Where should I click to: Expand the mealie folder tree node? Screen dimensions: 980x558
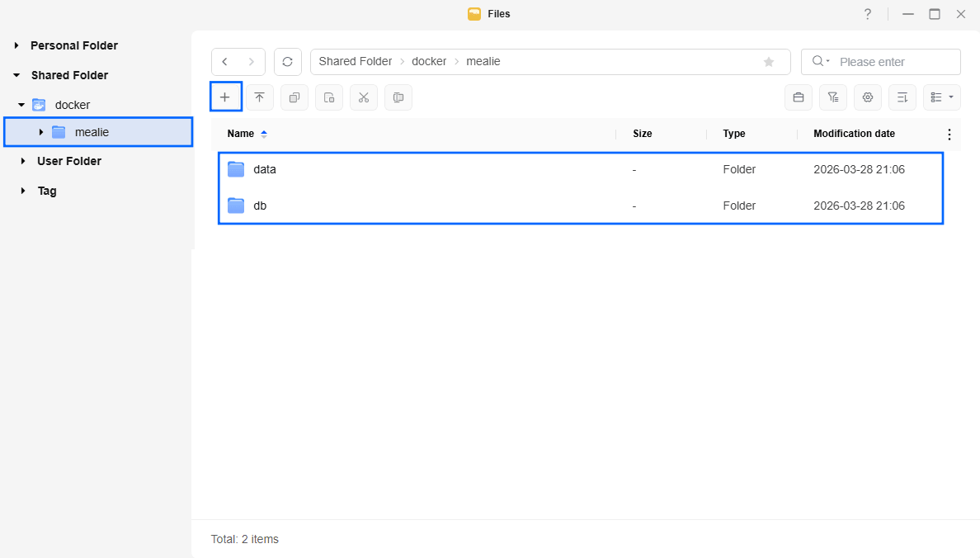[x=41, y=132]
